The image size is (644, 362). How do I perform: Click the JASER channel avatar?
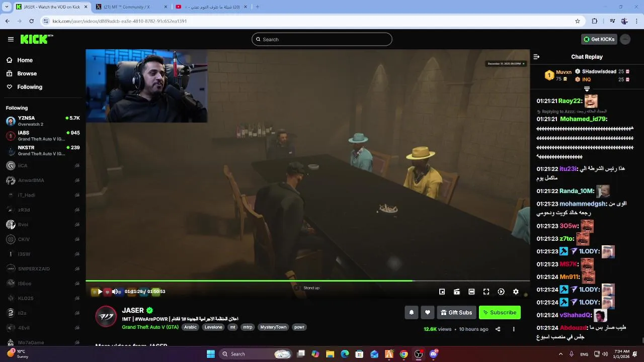pyautogui.click(x=106, y=316)
